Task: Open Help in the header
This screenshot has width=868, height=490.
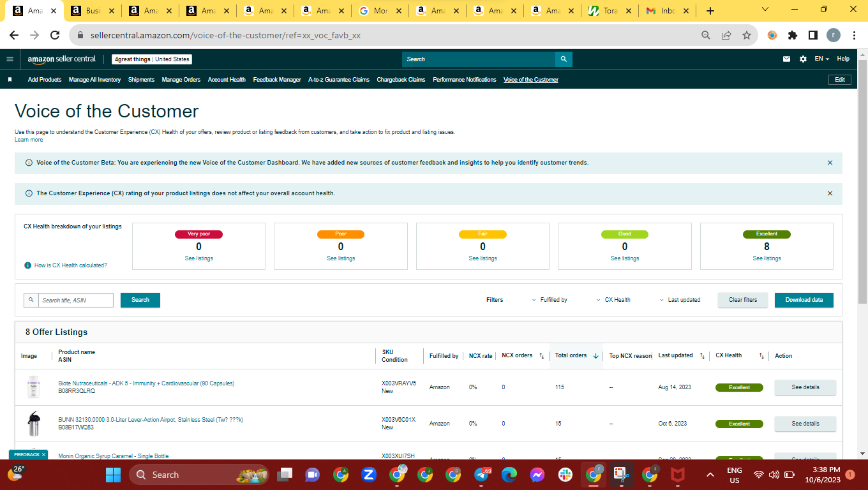Action: tap(843, 59)
